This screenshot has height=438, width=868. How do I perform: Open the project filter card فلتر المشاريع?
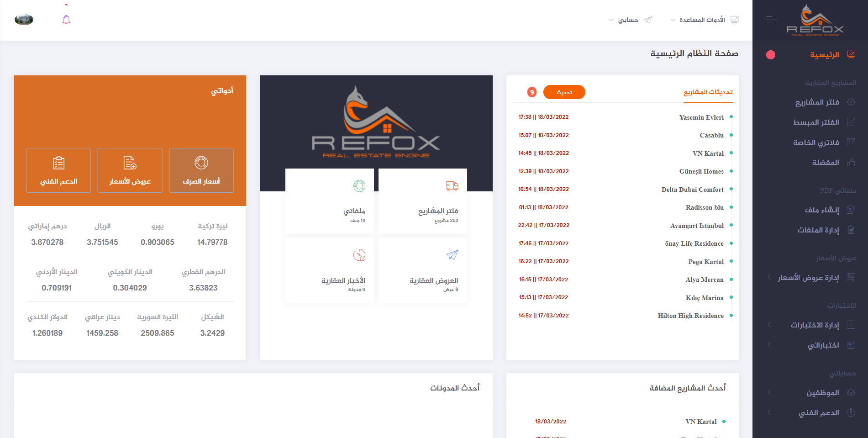[x=422, y=201]
